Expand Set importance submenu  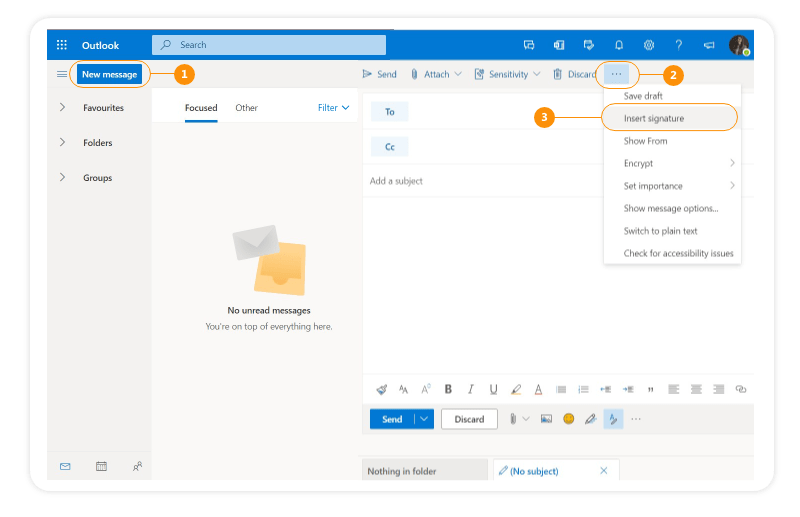coord(732,186)
